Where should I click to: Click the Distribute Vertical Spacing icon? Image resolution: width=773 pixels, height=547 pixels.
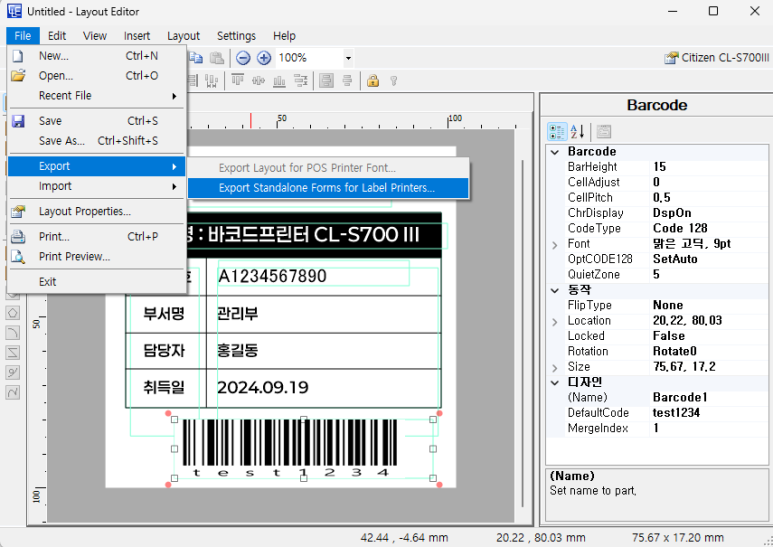[301, 80]
